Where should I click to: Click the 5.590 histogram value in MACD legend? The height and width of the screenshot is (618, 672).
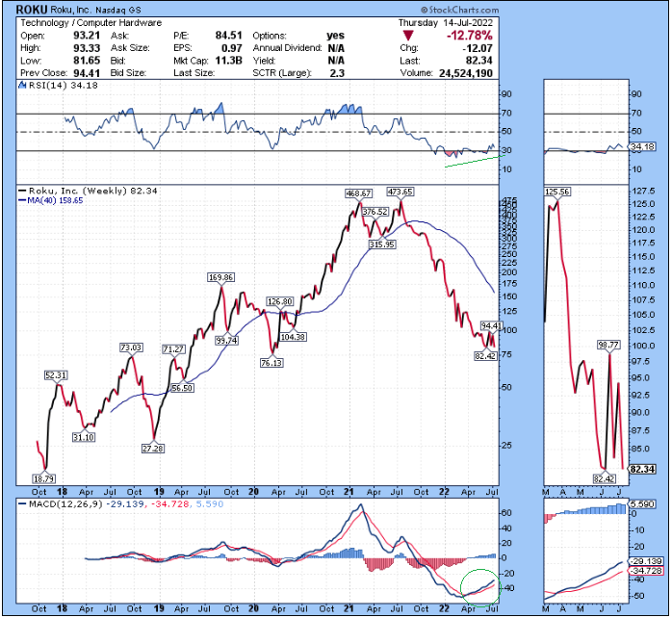point(210,504)
